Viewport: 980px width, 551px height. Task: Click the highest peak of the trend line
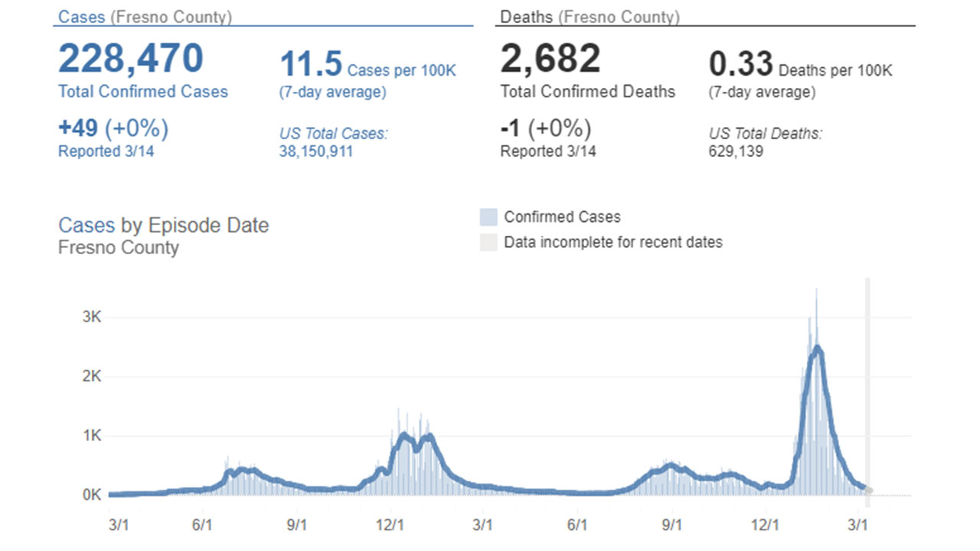[818, 347]
